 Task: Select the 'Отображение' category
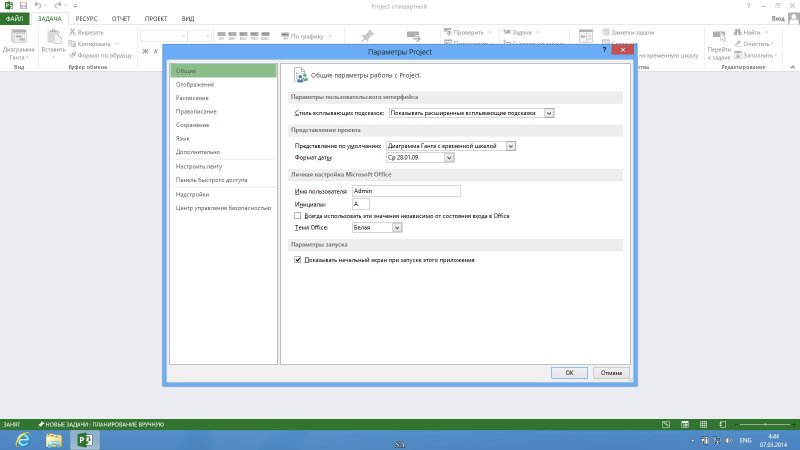(x=223, y=84)
